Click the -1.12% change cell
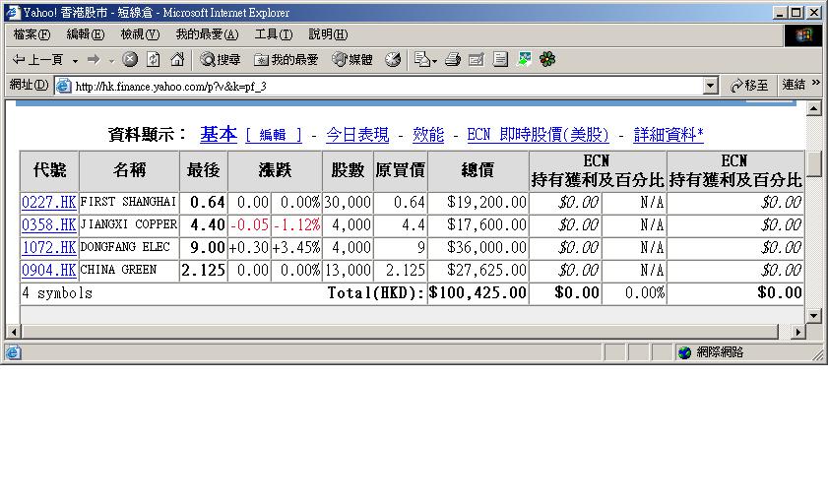The height and width of the screenshot is (504, 828). tap(296, 225)
